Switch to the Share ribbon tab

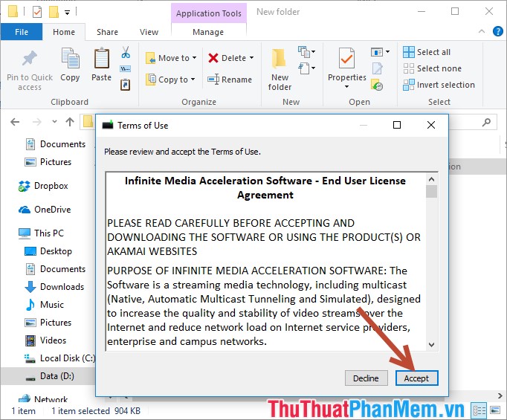pyautogui.click(x=107, y=32)
